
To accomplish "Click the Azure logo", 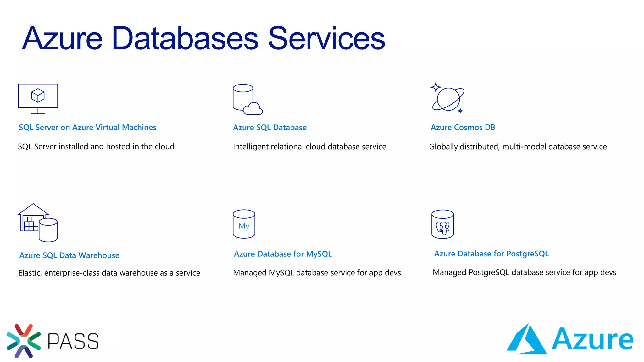I will [x=570, y=339].
